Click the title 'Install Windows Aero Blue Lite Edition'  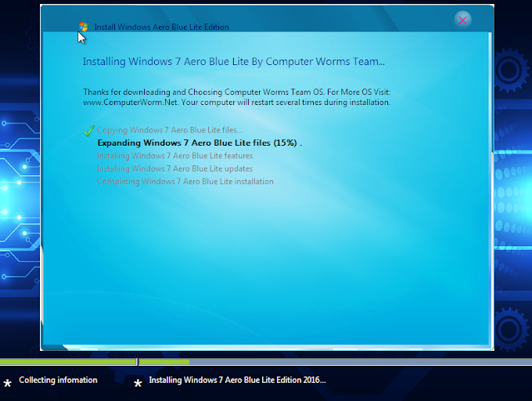(161, 27)
